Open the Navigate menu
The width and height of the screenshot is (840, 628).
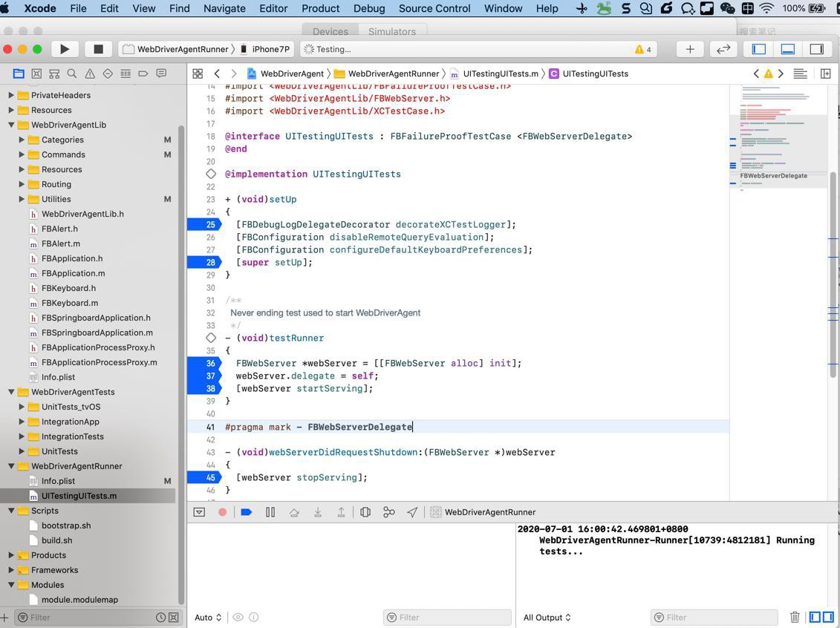[x=224, y=9]
